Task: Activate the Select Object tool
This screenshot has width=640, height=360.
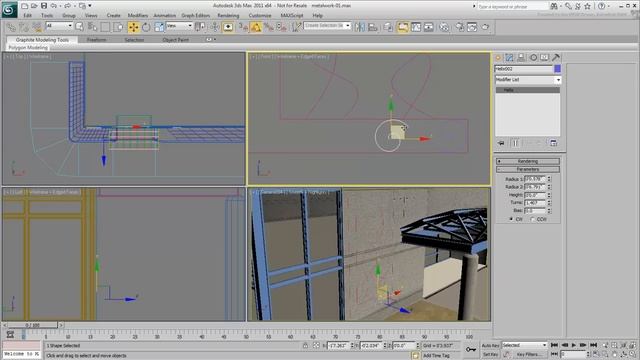Action: 80,27
